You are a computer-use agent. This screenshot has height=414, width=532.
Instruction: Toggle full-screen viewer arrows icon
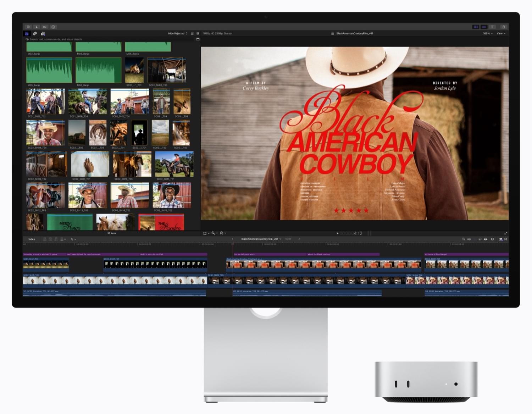pyautogui.click(x=506, y=233)
